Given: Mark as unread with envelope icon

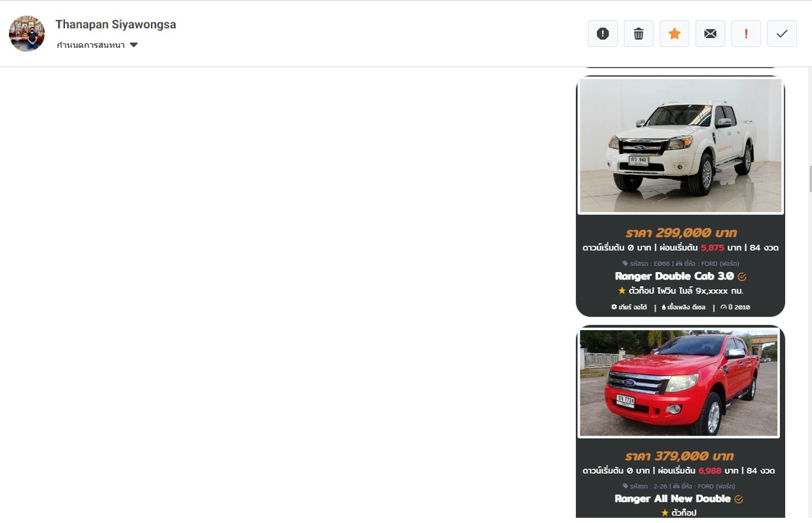Looking at the screenshot, I should pyautogui.click(x=710, y=34).
